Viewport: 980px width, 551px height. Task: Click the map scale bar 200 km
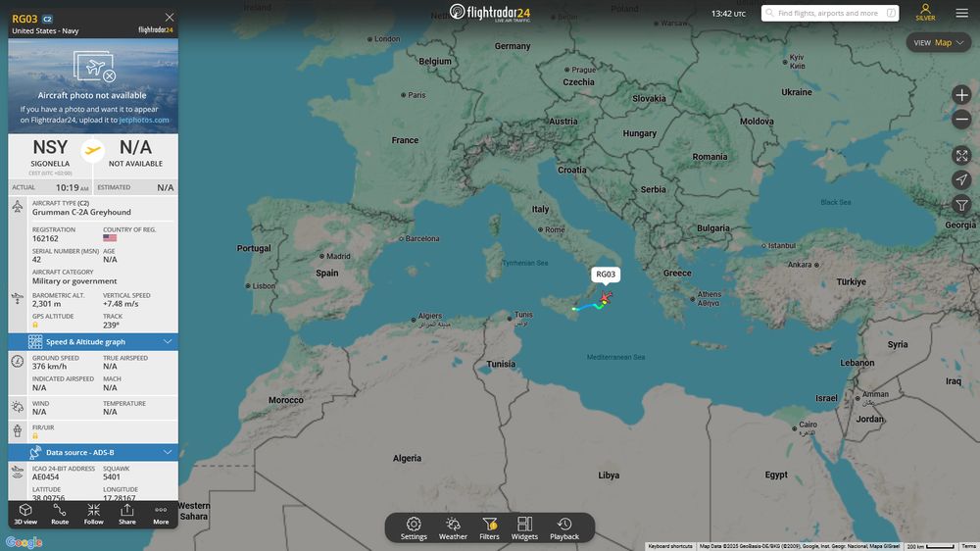point(931,547)
